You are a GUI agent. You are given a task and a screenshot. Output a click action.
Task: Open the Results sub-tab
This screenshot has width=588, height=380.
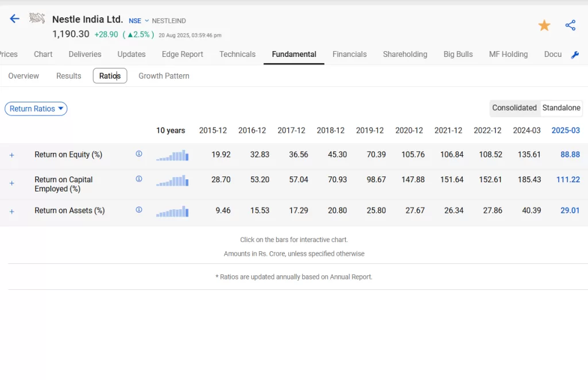coord(69,76)
